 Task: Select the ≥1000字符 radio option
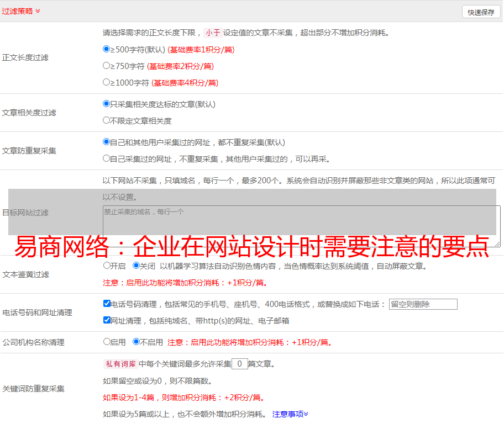tap(107, 82)
